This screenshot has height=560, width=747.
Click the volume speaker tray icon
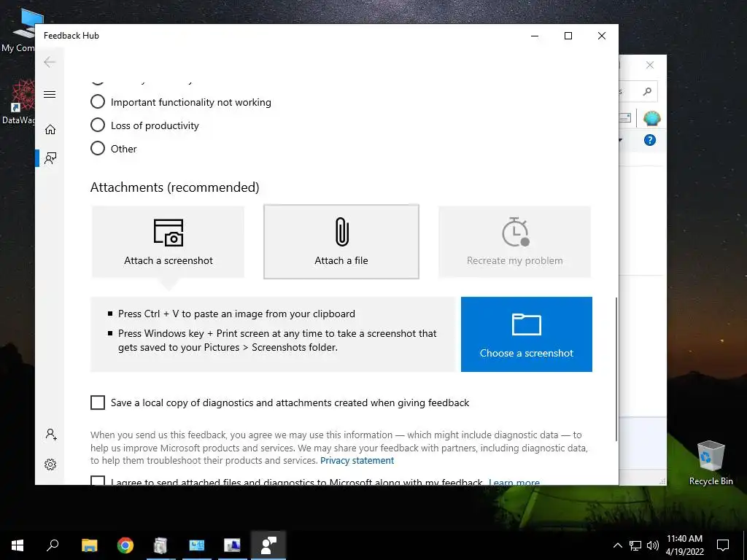[x=653, y=545]
